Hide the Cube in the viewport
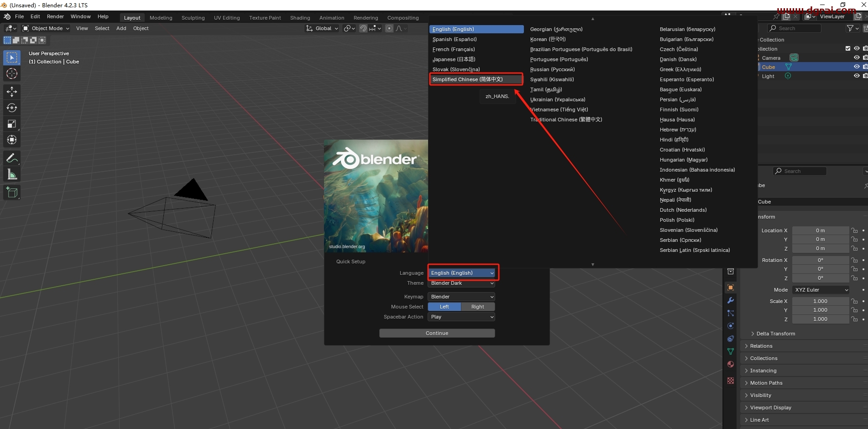Screen dimensions: 868x429 [857, 67]
